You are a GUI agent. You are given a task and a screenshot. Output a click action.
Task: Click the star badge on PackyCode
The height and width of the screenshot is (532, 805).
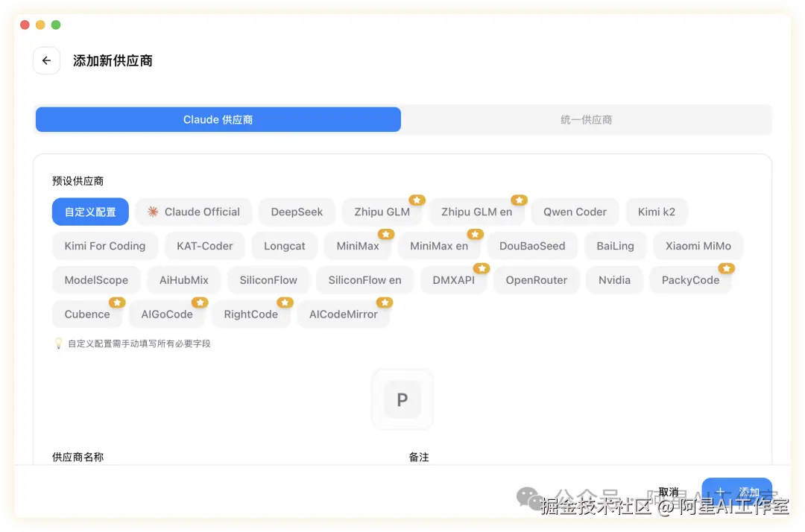pyautogui.click(x=727, y=268)
